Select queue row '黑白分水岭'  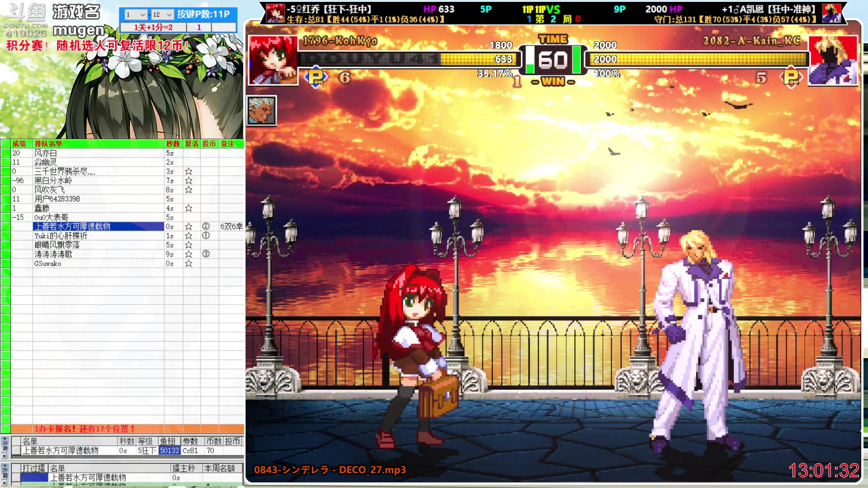coord(99,181)
